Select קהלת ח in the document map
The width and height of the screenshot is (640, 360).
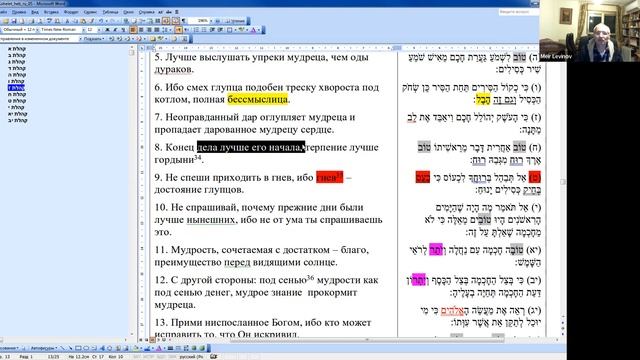click(17, 94)
